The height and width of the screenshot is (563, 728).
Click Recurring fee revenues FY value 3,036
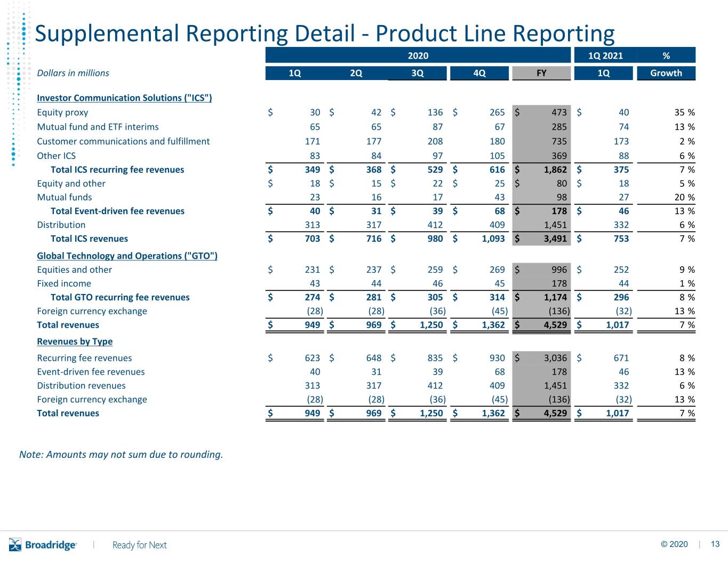coord(555,358)
